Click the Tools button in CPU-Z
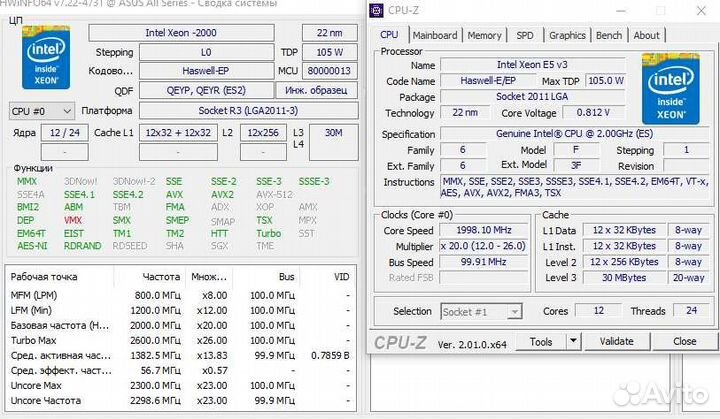 (x=541, y=341)
